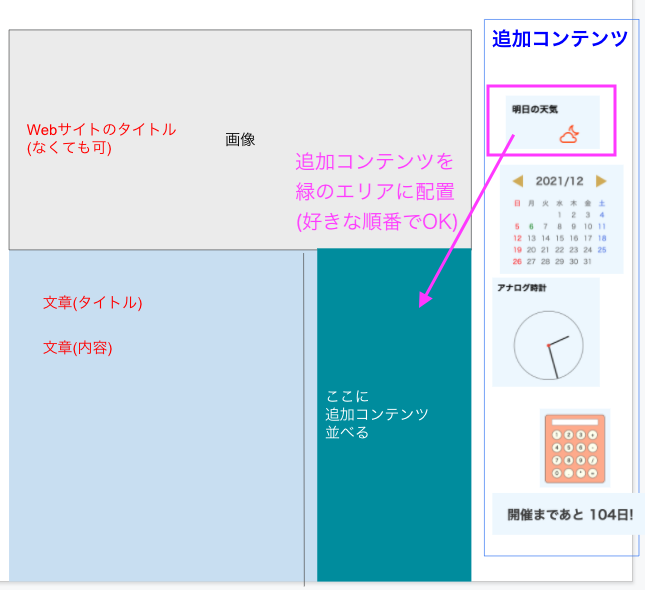Click the 画像 label in gray header

tap(240, 140)
